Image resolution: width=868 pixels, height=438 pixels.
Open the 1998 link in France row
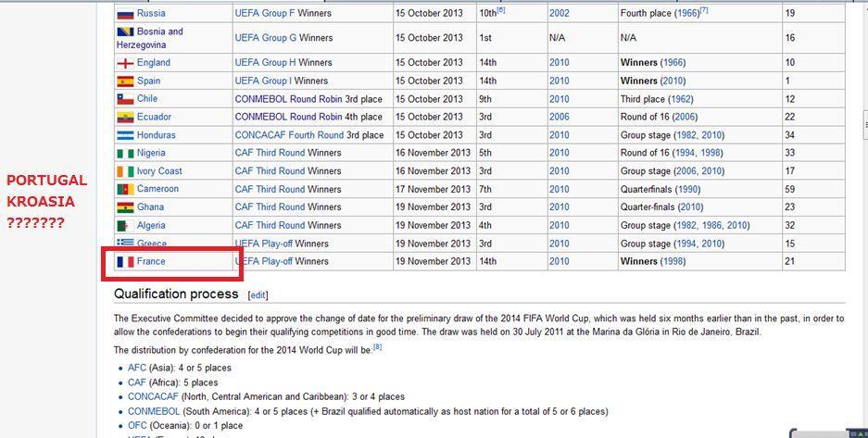673,261
